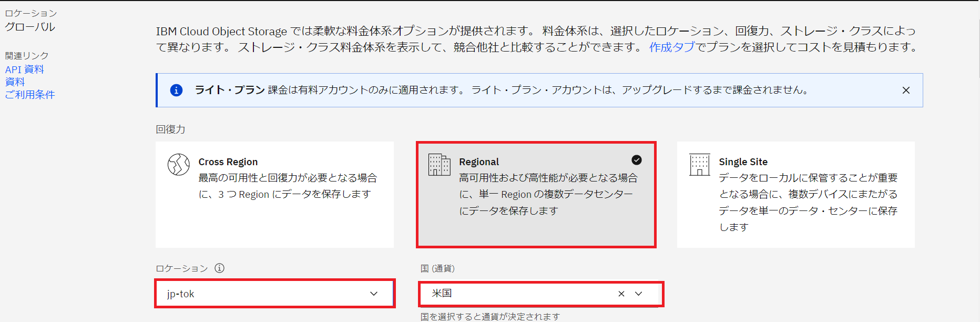This screenshot has height=322, width=980.
Task: Click the Single Site building icon
Action: click(700, 165)
